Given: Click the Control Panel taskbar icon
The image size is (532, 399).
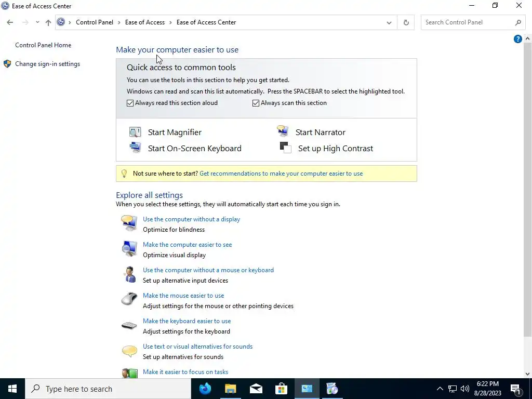Looking at the screenshot, I should [x=307, y=389].
